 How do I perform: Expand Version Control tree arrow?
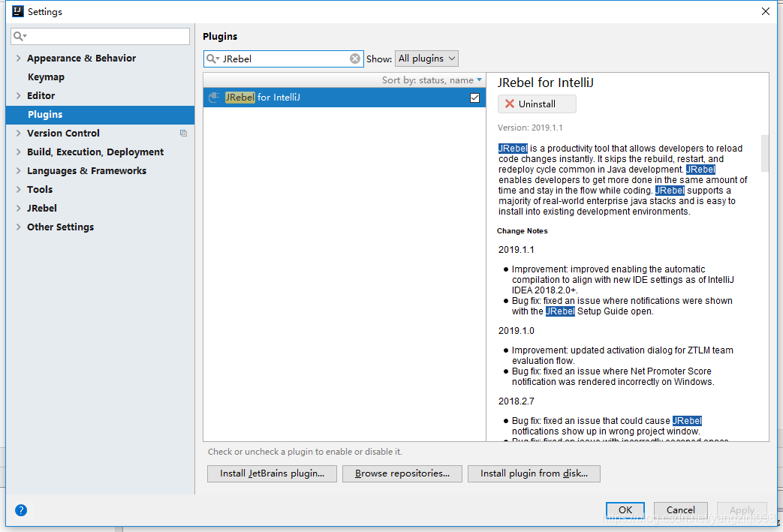18,134
